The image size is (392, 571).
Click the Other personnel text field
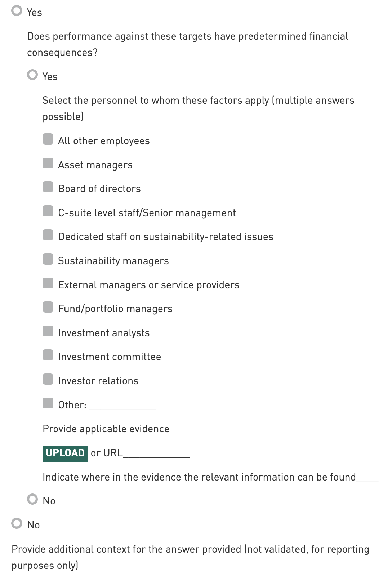coord(122,405)
